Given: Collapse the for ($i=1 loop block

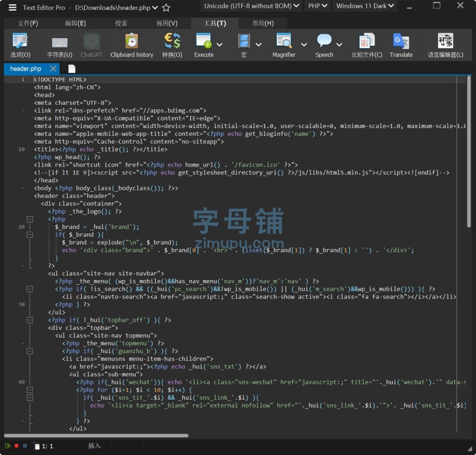Looking at the screenshot, I should click(x=30, y=390).
